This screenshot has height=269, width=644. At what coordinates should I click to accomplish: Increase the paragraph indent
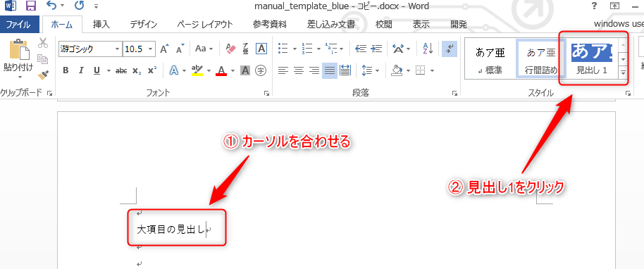pyautogui.click(x=376, y=49)
